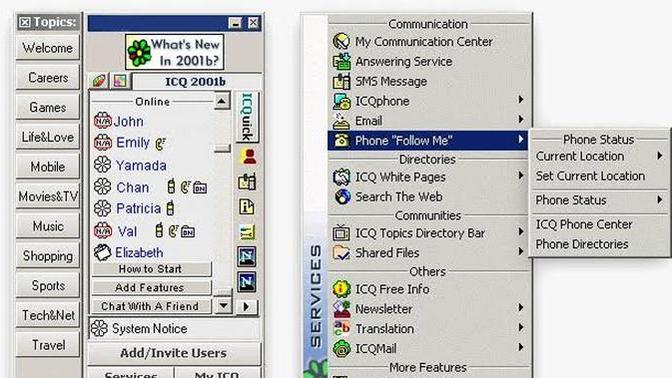Open the Music topic button
Screen dimensions: 672x378
pos(48,226)
